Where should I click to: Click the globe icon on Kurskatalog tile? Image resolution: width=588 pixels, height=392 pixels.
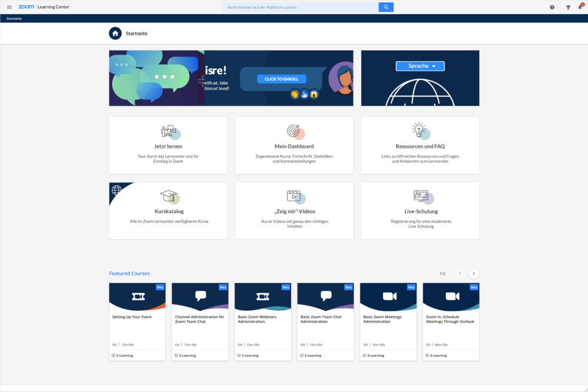pyautogui.click(x=116, y=190)
